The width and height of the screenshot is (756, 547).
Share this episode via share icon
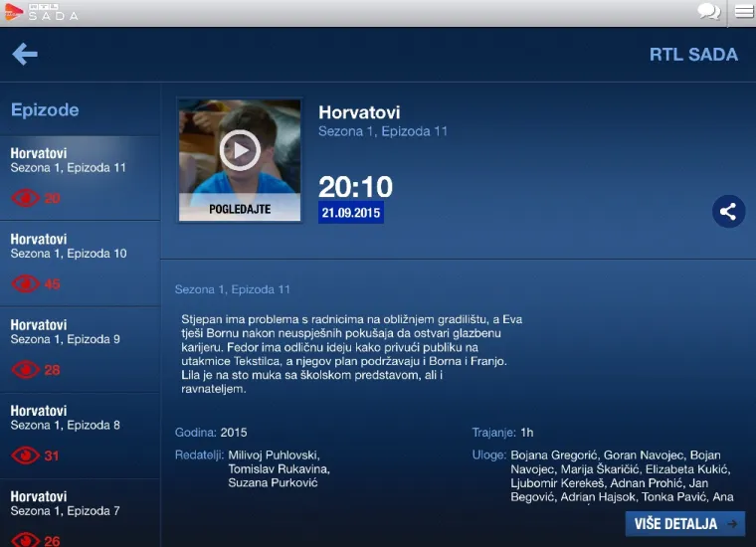click(728, 211)
